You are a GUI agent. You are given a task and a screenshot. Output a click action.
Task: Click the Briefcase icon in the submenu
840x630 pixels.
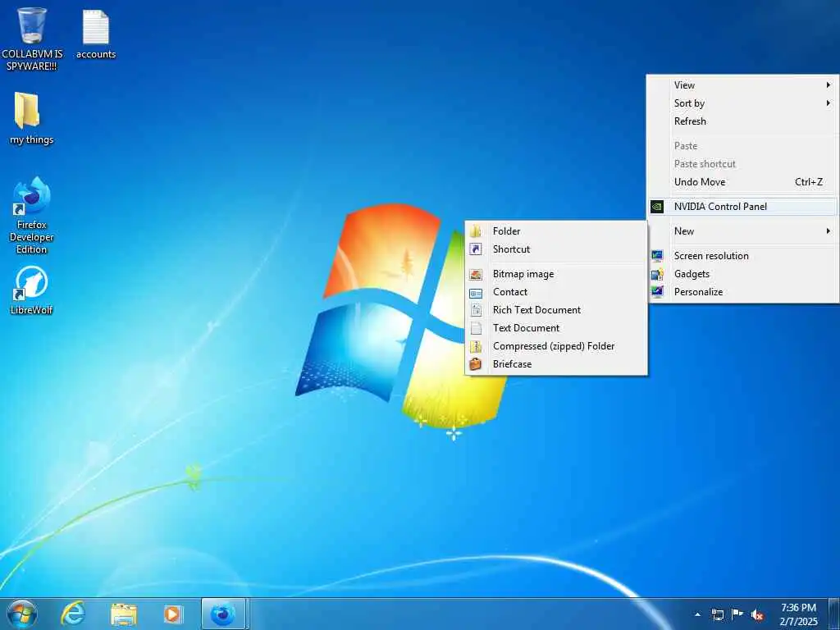click(476, 364)
